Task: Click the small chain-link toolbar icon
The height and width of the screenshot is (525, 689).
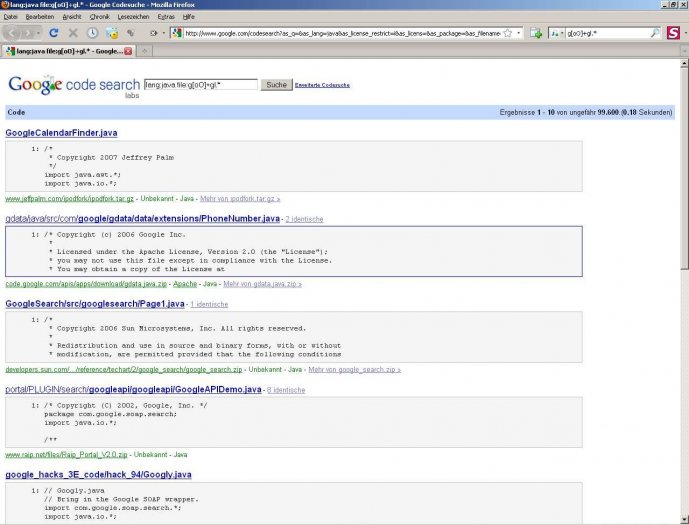Action: pyautogui.click(x=131, y=33)
